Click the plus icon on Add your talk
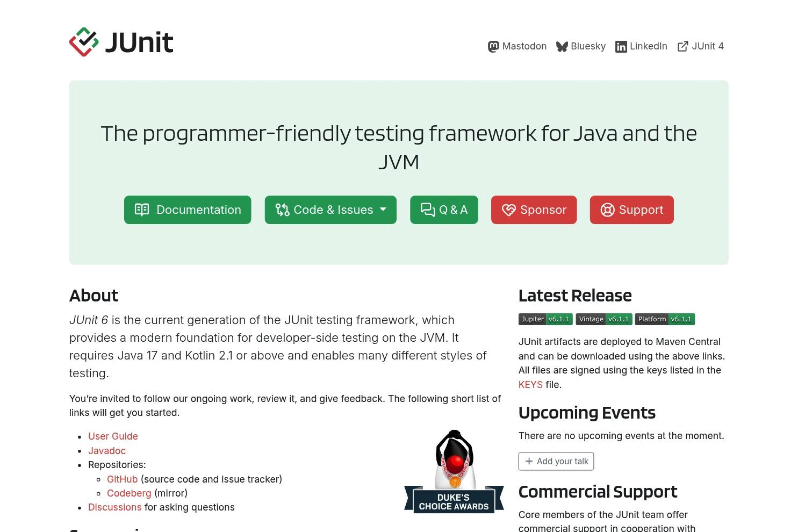The width and height of the screenshot is (798, 532). (529, 461)
